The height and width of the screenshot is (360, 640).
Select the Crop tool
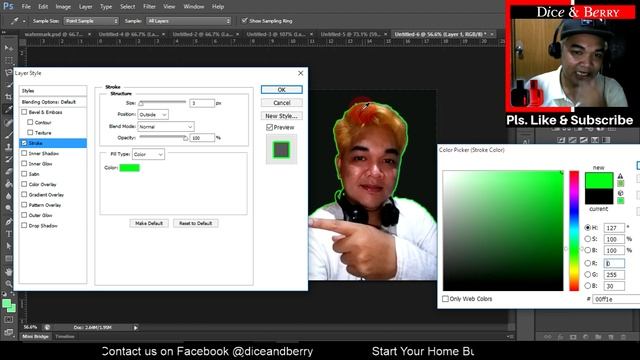pos(8,97)
